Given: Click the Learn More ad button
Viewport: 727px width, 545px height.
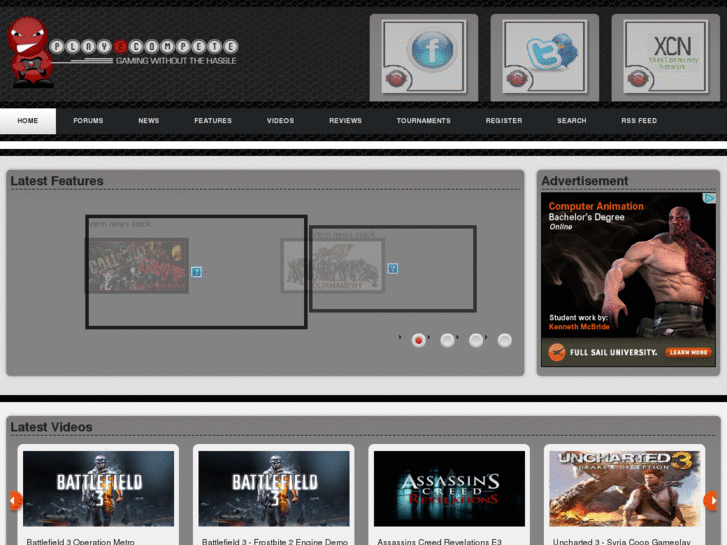Looking at the screenshot, I should point(689,353).
